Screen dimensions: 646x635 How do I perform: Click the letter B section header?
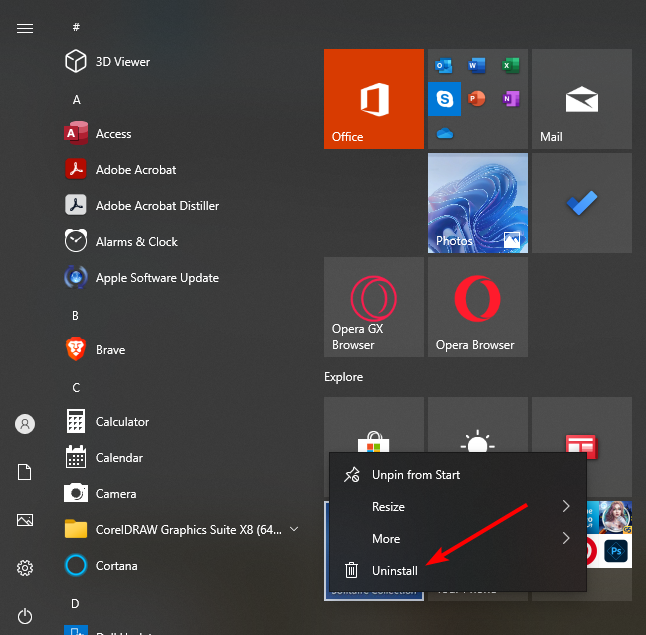click(x=75, y=316)
